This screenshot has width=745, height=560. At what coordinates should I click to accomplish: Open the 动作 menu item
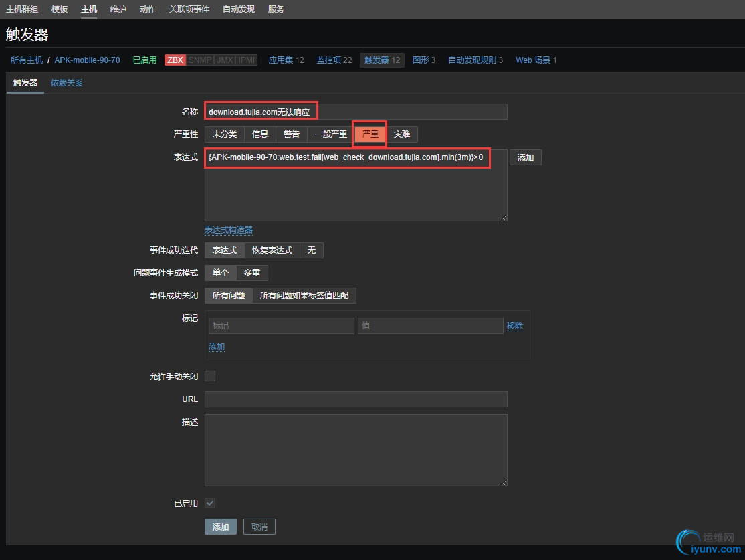click(148, 9)
